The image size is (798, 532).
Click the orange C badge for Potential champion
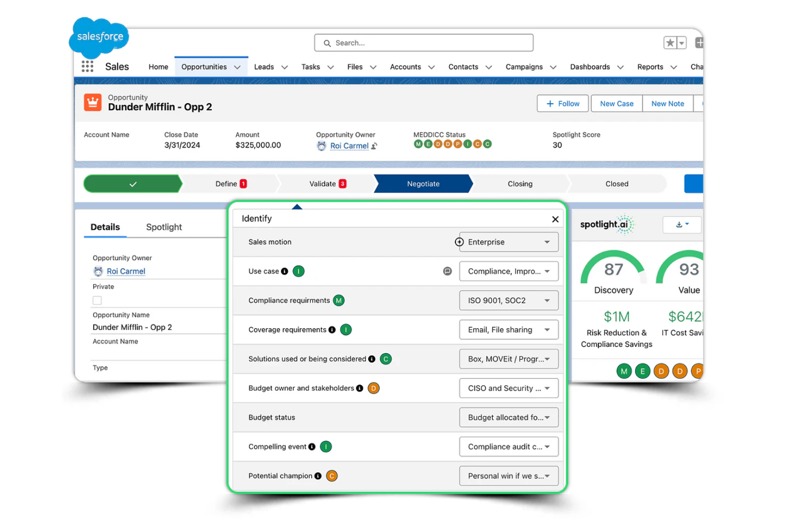click(331, 476)
